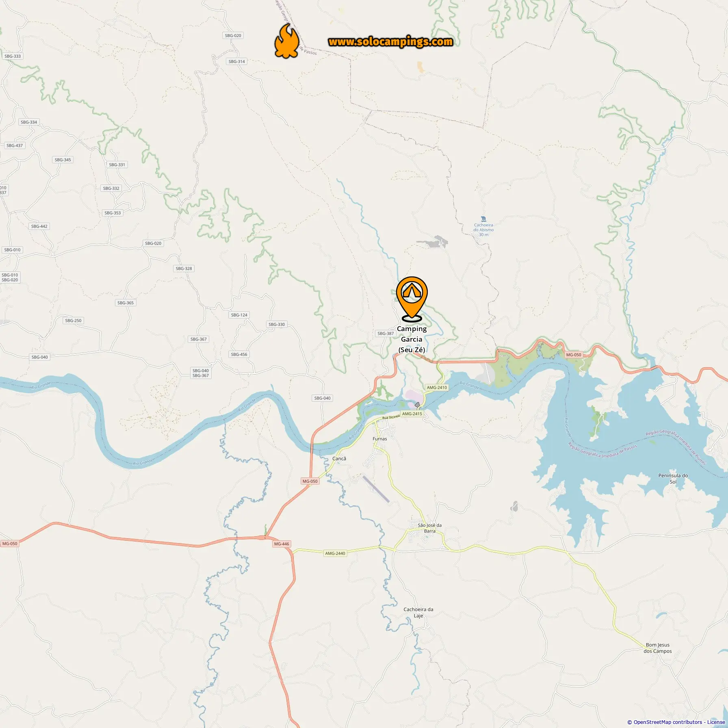Click the Camping Garcia (Seu Zé) label

point(412,339)
